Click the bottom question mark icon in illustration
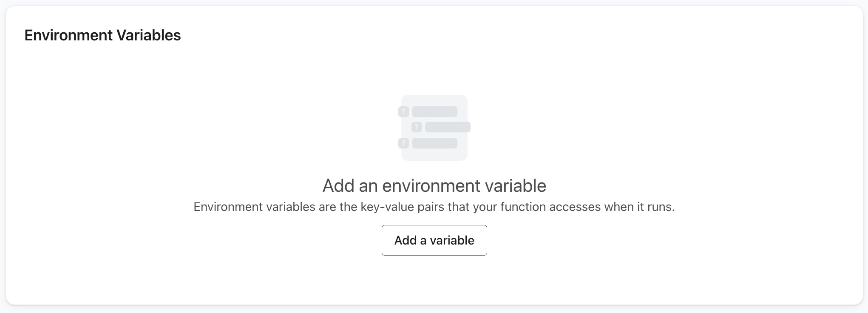Screen dimensions: 868x313 [403, 143]
